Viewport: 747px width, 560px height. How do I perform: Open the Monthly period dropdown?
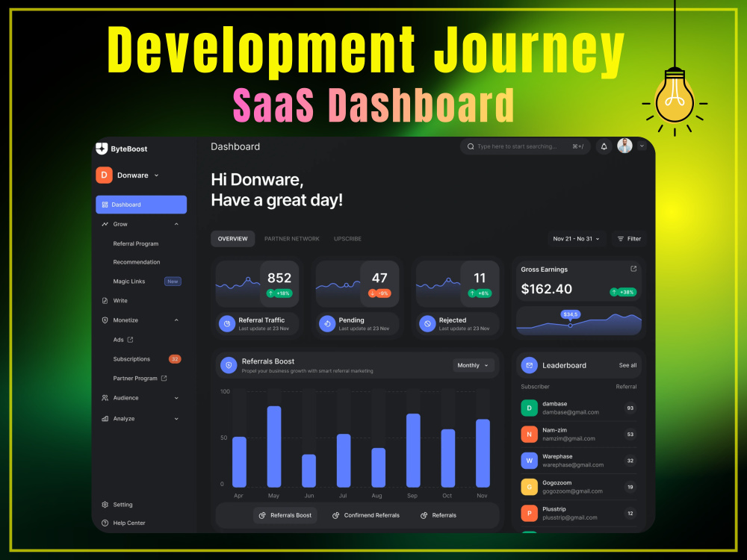pos(473,365)
